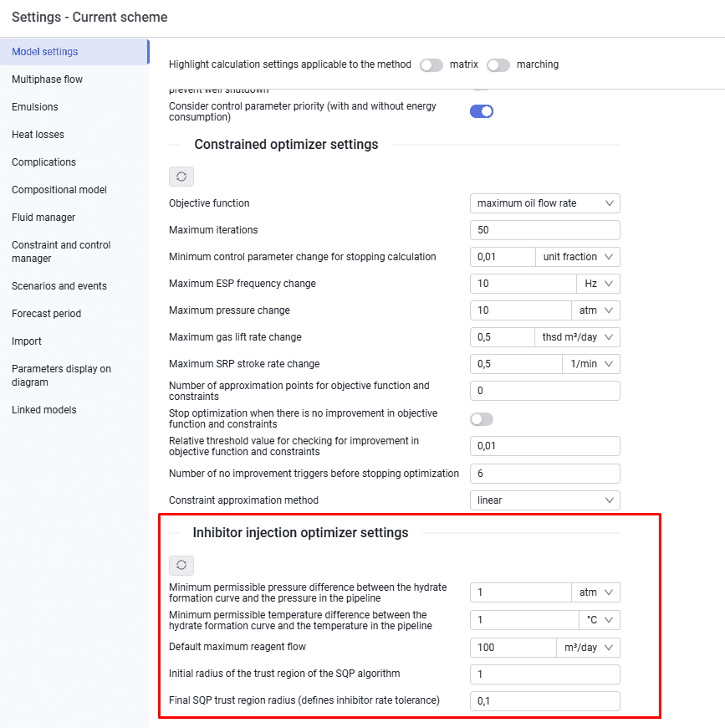The width and height of the screenshot is (725, 728).
Task: Open Constraint approximation method dropdown
Action: [x=545, y=500]
